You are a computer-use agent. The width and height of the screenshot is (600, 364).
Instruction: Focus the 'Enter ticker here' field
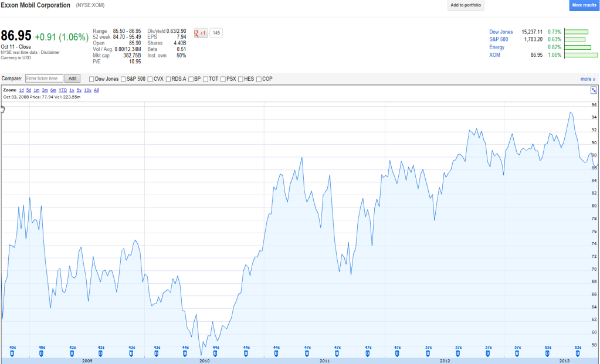coord(44,79)
